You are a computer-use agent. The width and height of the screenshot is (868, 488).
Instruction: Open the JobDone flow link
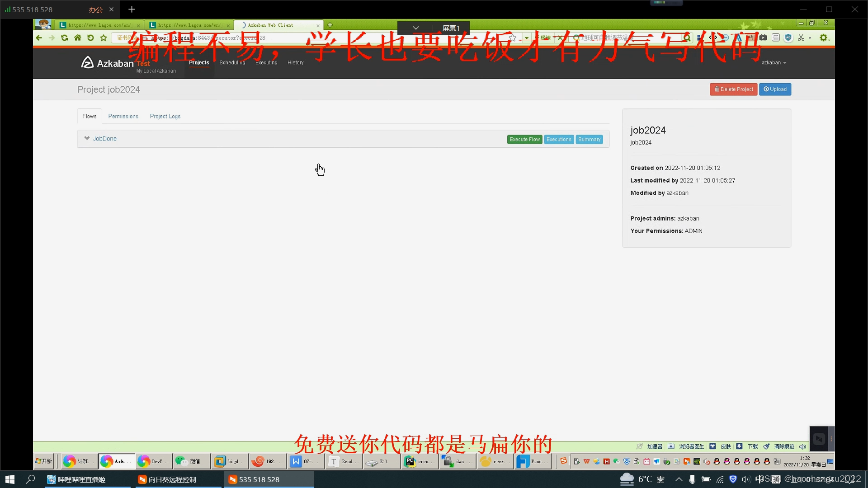105,139
